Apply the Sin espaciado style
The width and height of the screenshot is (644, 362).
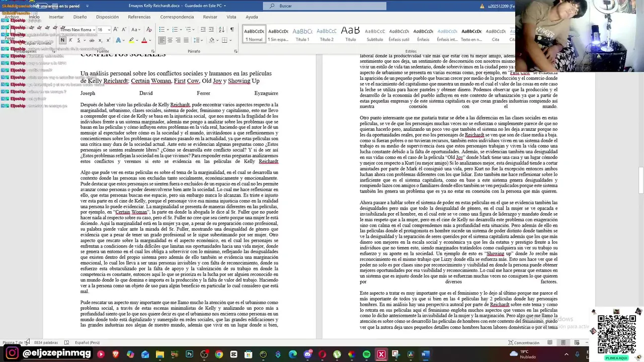278,34
